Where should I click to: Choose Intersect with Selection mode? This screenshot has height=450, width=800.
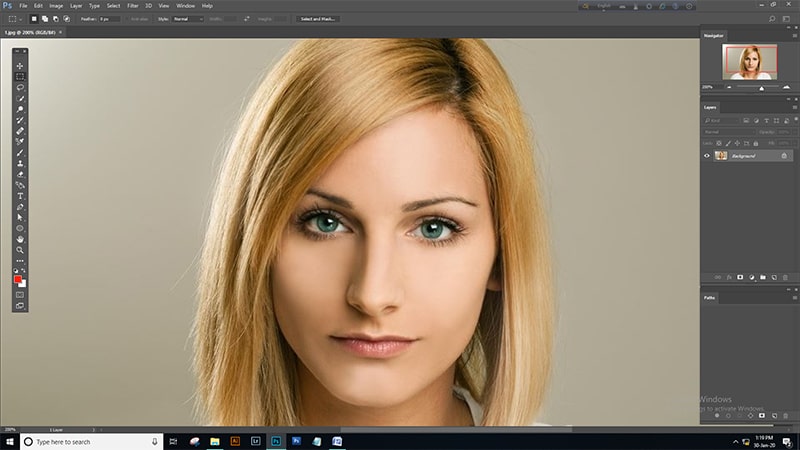(x=66, y=19)
